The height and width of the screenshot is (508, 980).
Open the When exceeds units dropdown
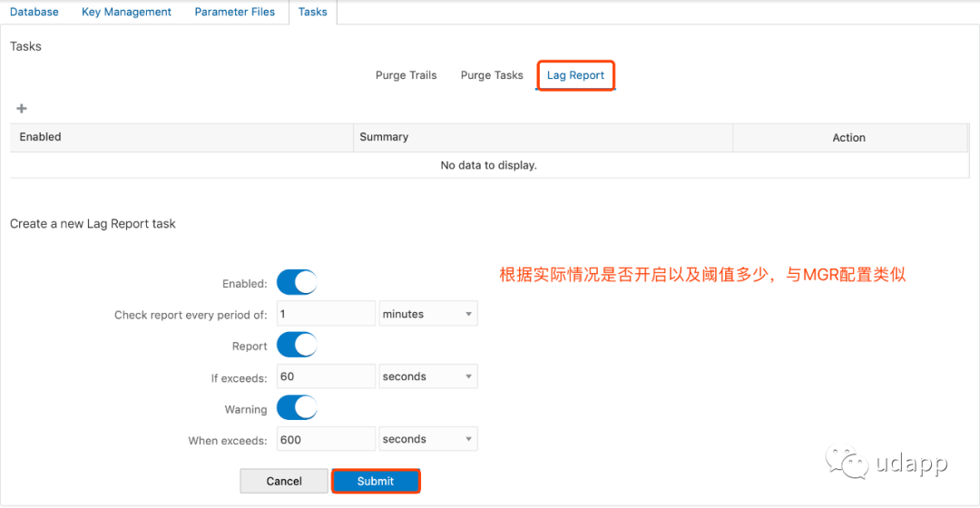428,439
